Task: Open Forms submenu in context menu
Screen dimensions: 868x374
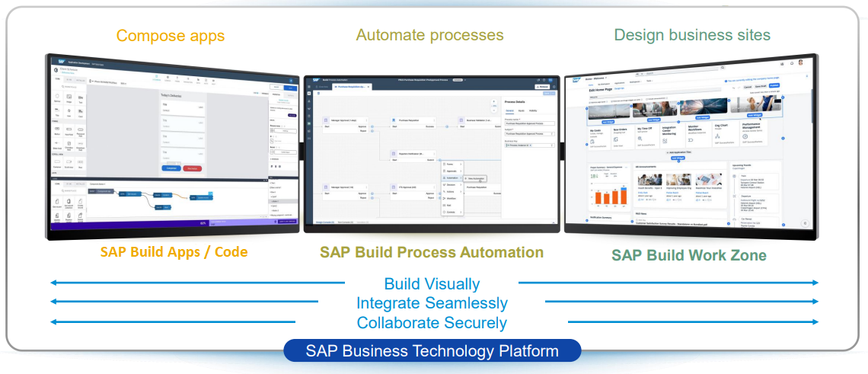Action: (452, 164)
